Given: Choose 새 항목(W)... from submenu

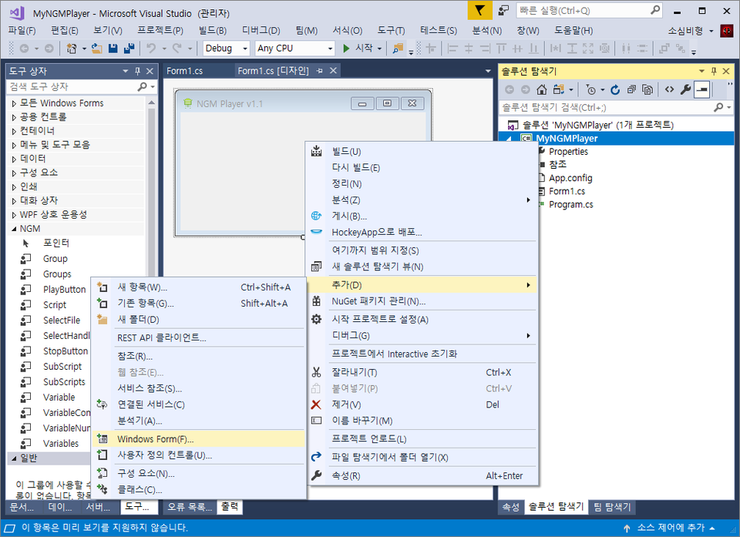Looking at the screenshot, I should point(199,287).
